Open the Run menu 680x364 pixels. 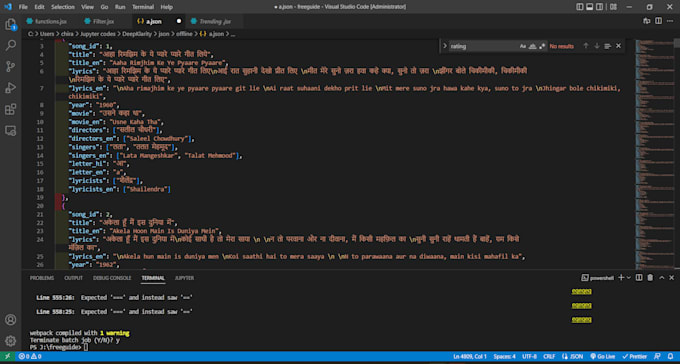coord(120,7)
